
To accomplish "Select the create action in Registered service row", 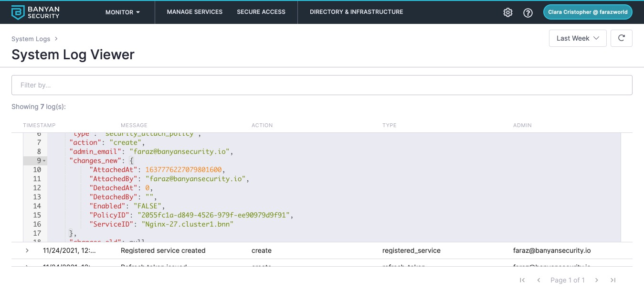I will pyautogui.click(x=262, y=250).
